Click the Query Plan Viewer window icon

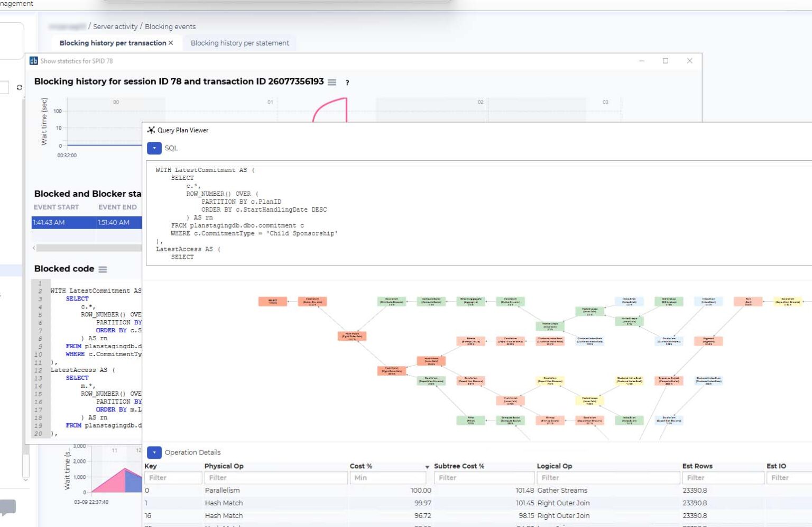pyautogui.click(x=151, y=130)
